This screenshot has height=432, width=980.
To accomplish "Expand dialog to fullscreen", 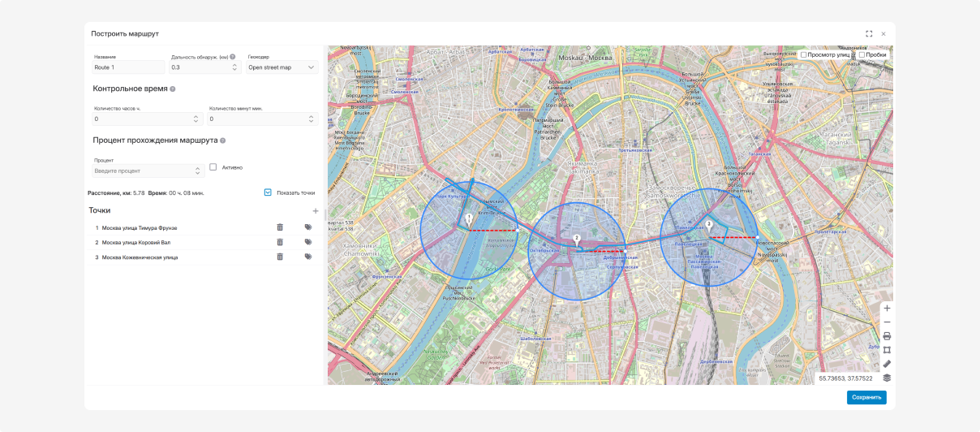I will (869, 34).
